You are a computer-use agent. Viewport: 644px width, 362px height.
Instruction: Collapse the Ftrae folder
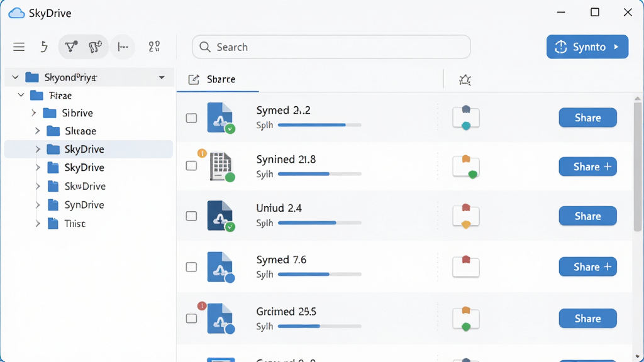pyautogui.click(x=21, y=96)
